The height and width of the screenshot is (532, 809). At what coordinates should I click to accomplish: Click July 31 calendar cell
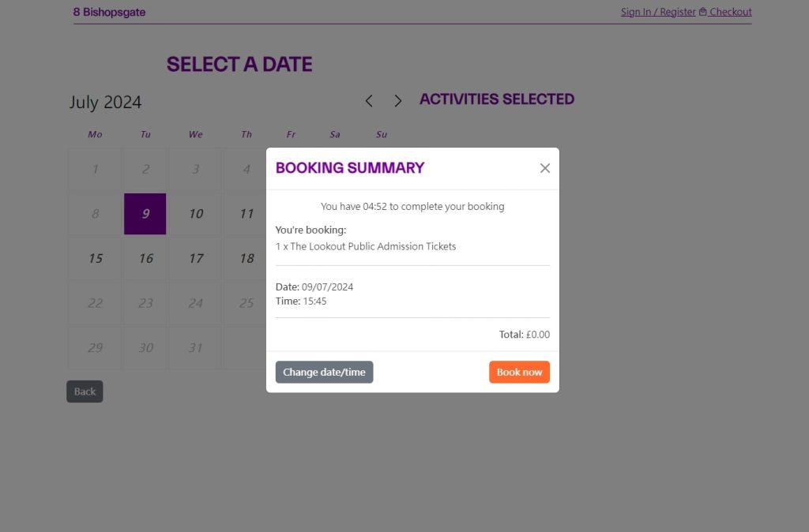pos(196,347)
